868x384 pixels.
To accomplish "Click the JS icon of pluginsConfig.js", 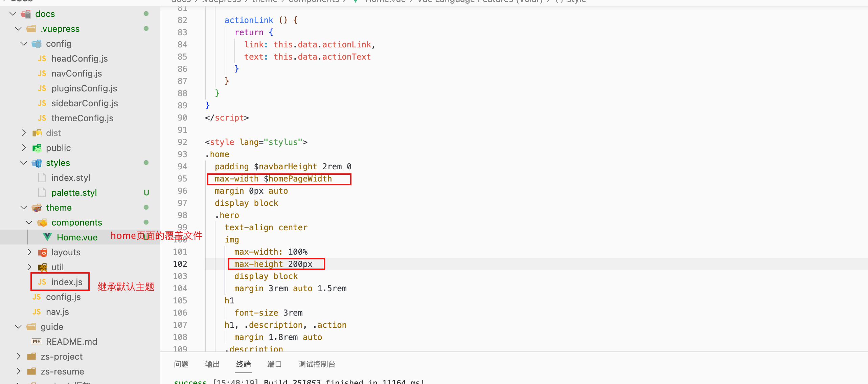I will click(x=42, y=88).
